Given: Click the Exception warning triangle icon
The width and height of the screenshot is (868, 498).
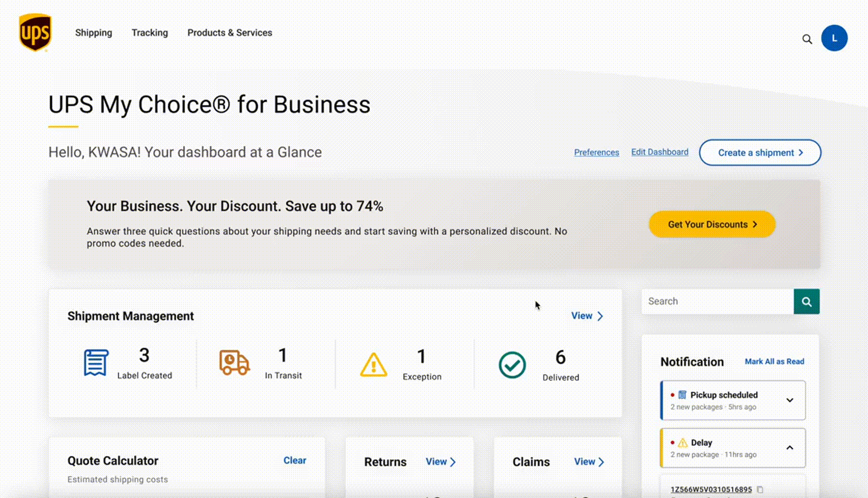Looking at the screenshot, I should 373,364.
